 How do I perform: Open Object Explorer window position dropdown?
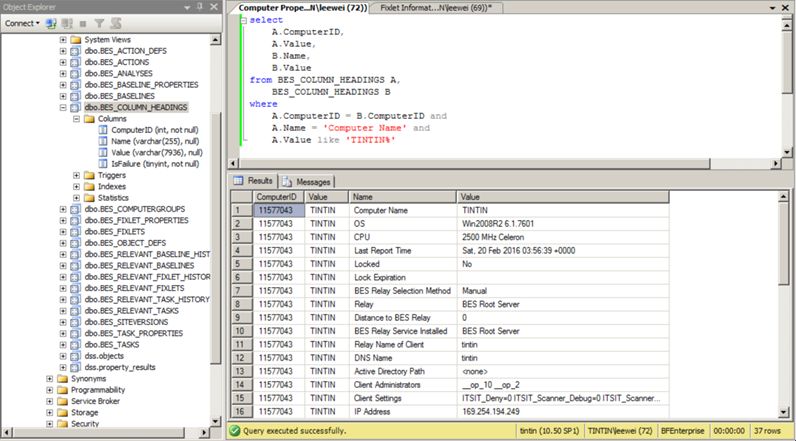point(187,8)
